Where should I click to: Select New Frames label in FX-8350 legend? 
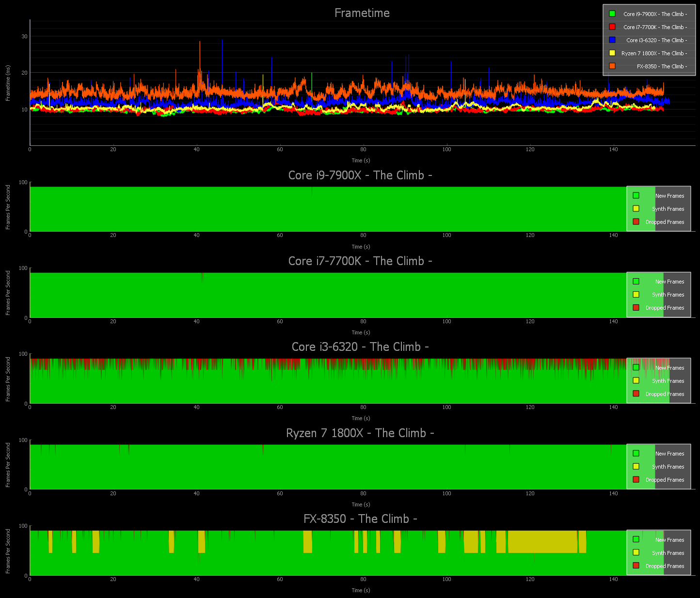coord(670,540)
